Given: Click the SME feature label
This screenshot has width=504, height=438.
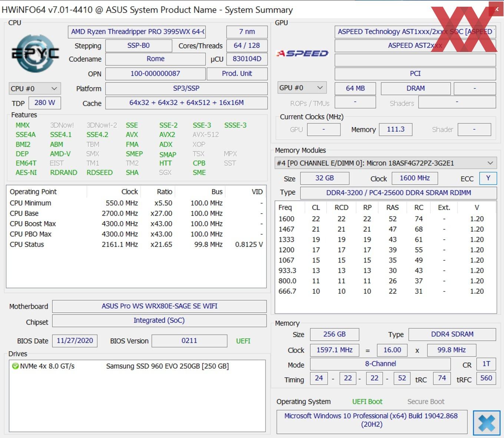Looking at the screenshot, I should (199, 172).
